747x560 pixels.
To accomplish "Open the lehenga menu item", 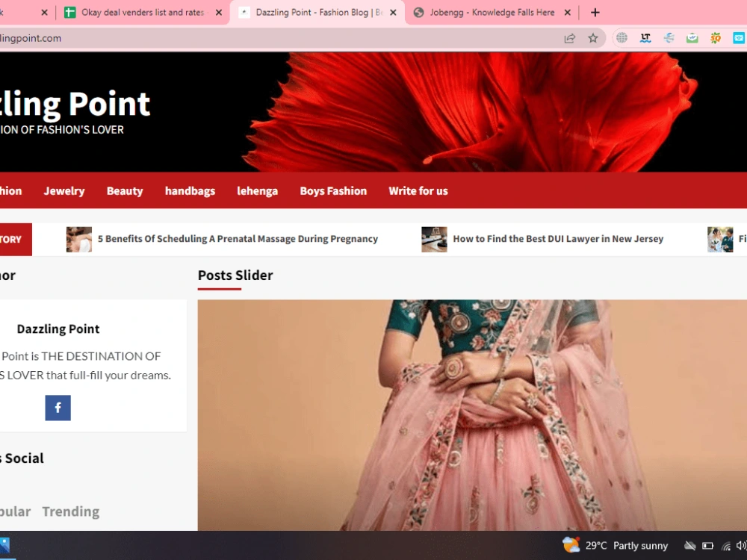I will pyautogui.click(x=257, y=191).
